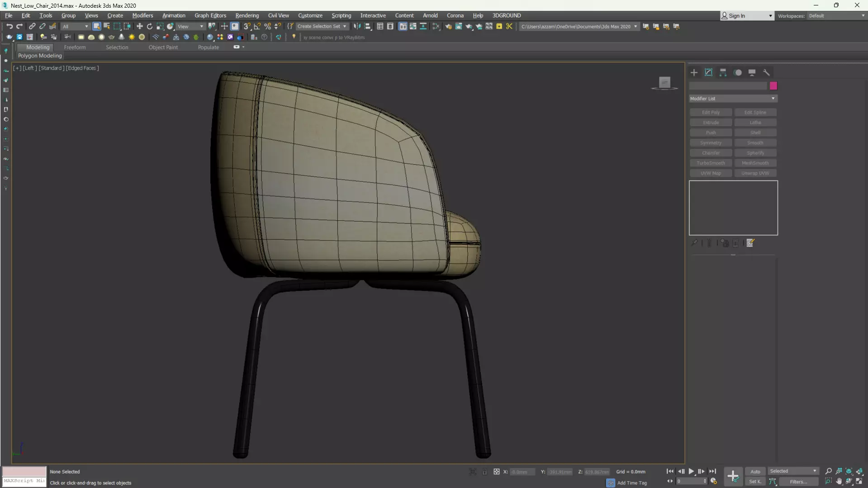868x488 pixels.
Task: Click the Go to End button
Action: pos(712,471)
